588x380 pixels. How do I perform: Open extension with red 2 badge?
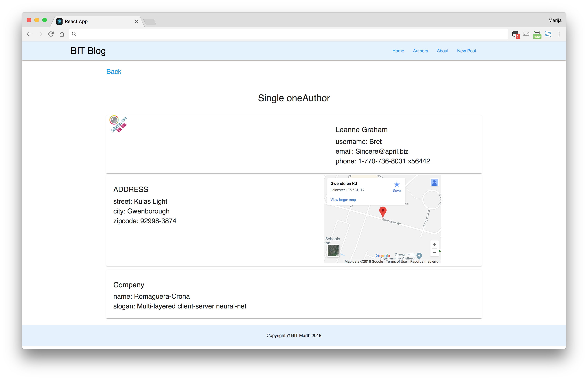tap(515, 34)
